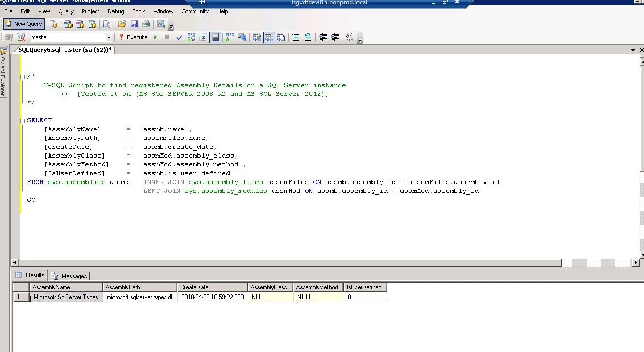Switch output to Results to Grid
Viewport: 644px width, 352px height.
pyautogui.click(x=269, y=37)
